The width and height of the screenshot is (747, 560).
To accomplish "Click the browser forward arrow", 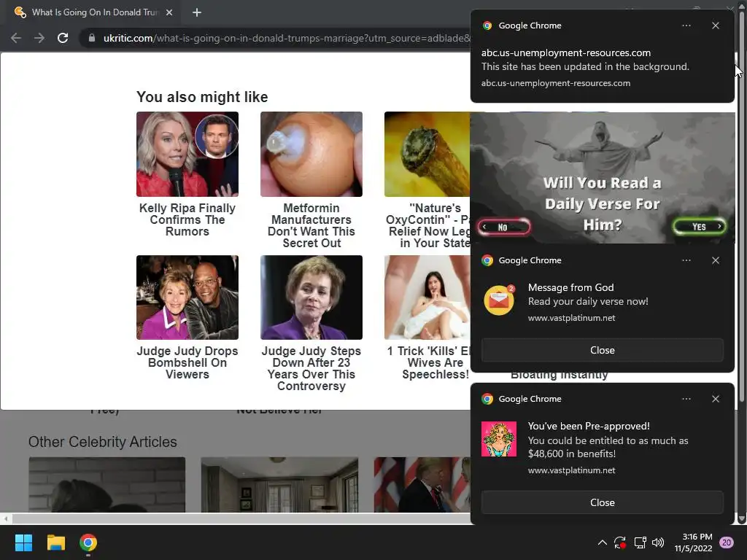I will tap(39, 38).
